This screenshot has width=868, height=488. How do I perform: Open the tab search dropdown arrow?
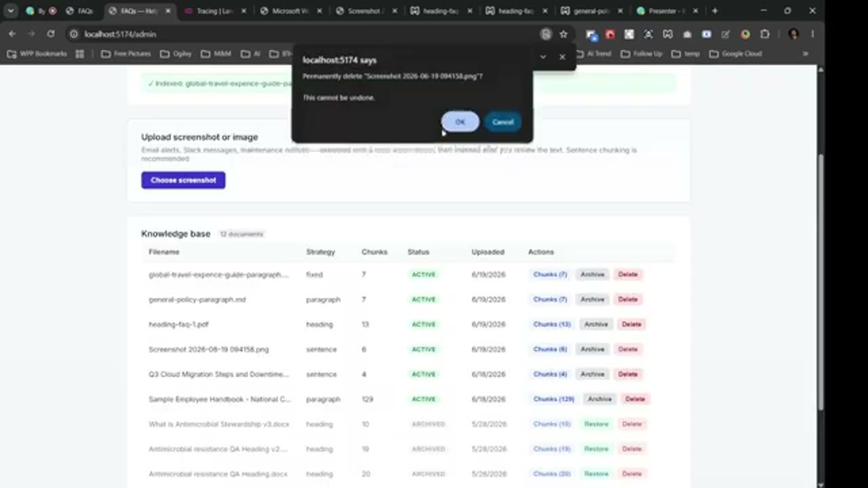tap(11, 11)
